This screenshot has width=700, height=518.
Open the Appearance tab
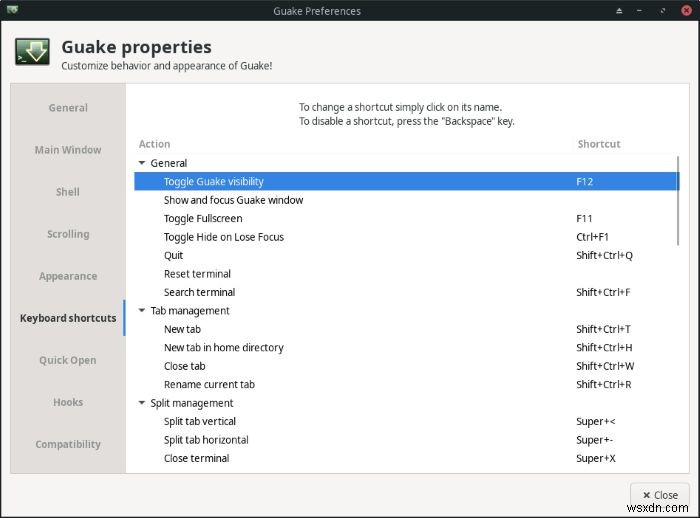point(68,276)
